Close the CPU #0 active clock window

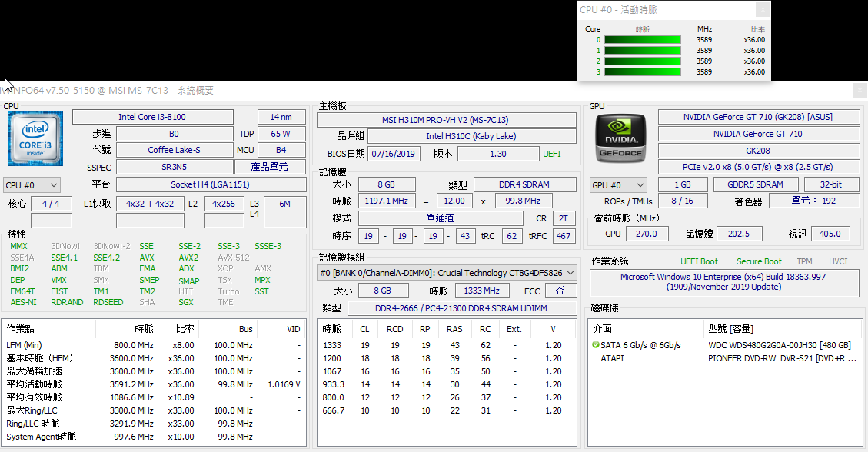[762, 10]
